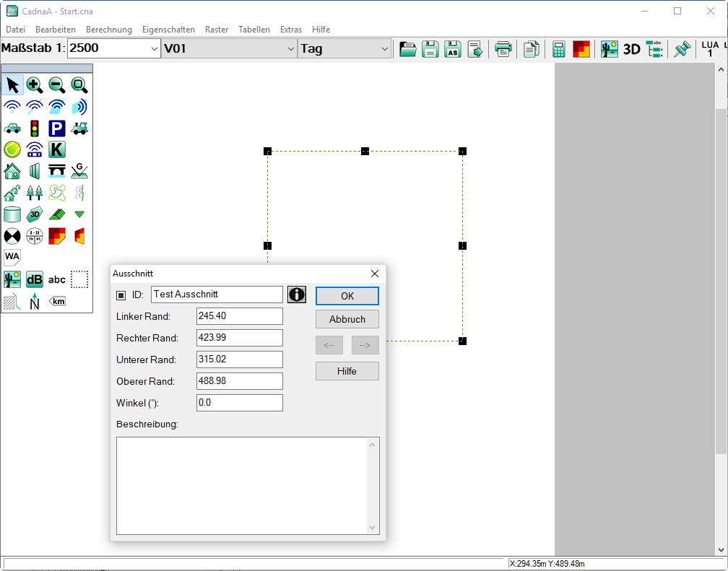Click the save floppy disk icon
This screenshot has width=728, height=571.
point(430,49)
